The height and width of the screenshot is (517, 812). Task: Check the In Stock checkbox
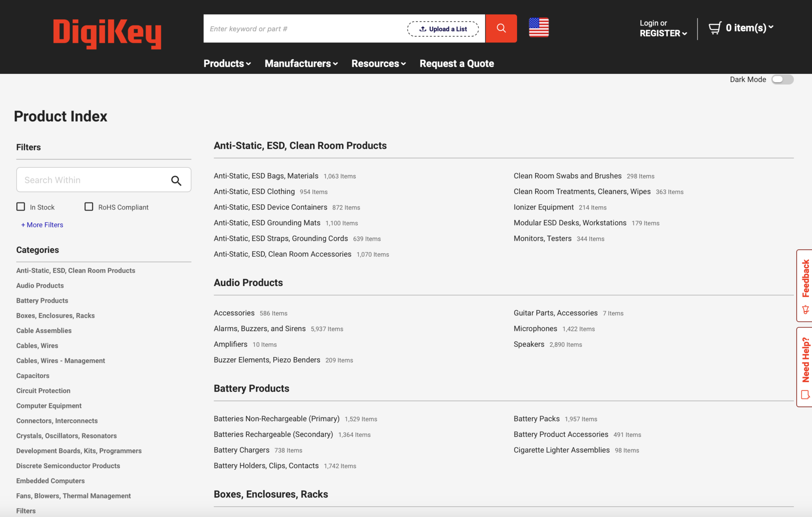[21, 207]
